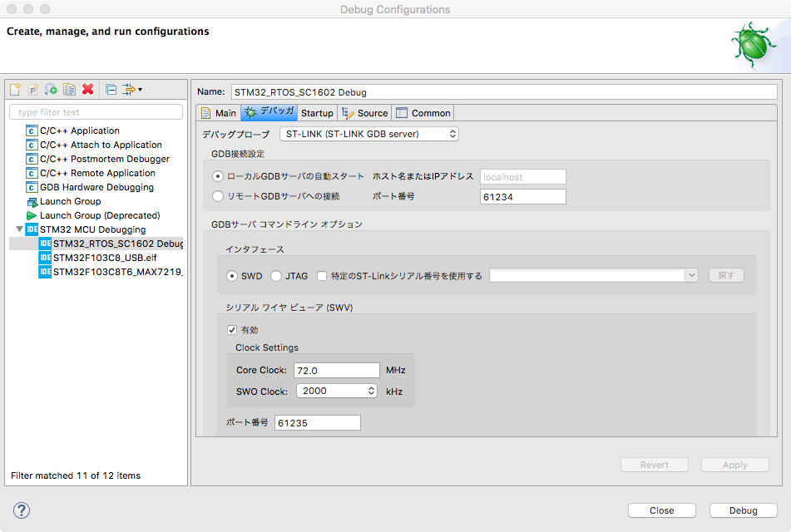Select JTAG interface radio button
This screenshot has height=532, width=791.
(276, 276)
